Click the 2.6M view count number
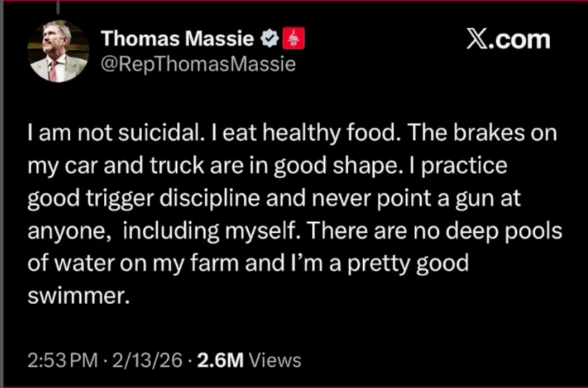The height and width of the screenshot is (388, 588). 220,360
